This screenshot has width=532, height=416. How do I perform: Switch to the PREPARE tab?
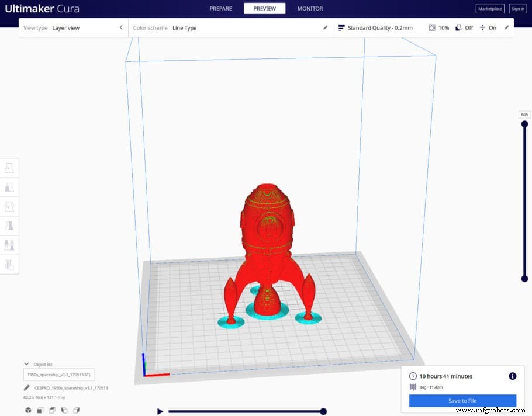pos(220,8)
